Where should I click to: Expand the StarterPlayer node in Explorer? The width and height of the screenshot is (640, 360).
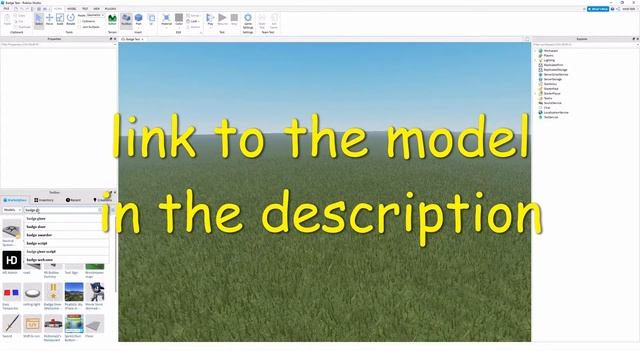click(x=536, y=93)
